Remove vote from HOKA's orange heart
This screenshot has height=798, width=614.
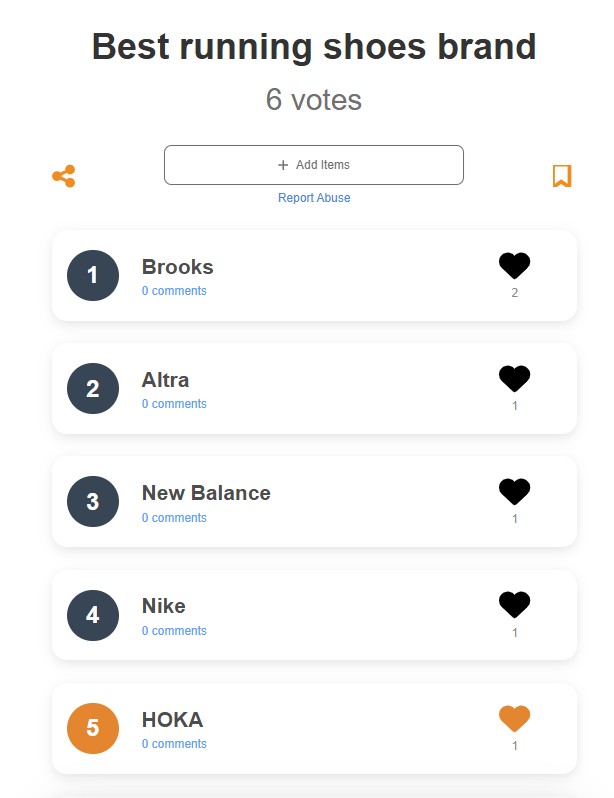pyautogui.click(x=514, y=718)
